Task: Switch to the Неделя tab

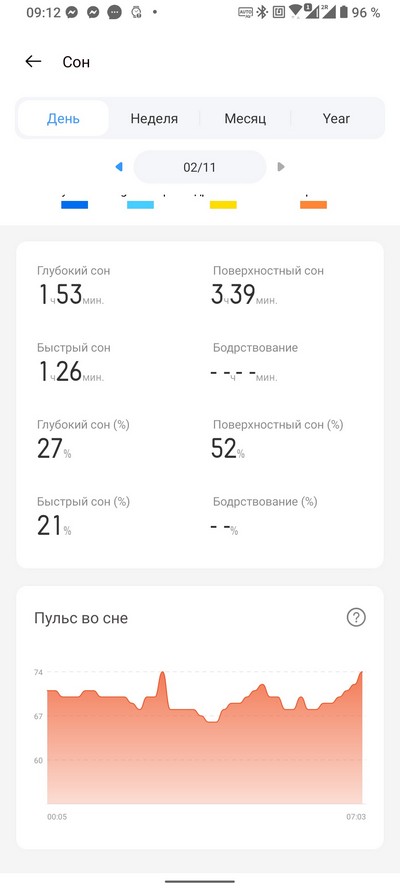Action: 154,118
